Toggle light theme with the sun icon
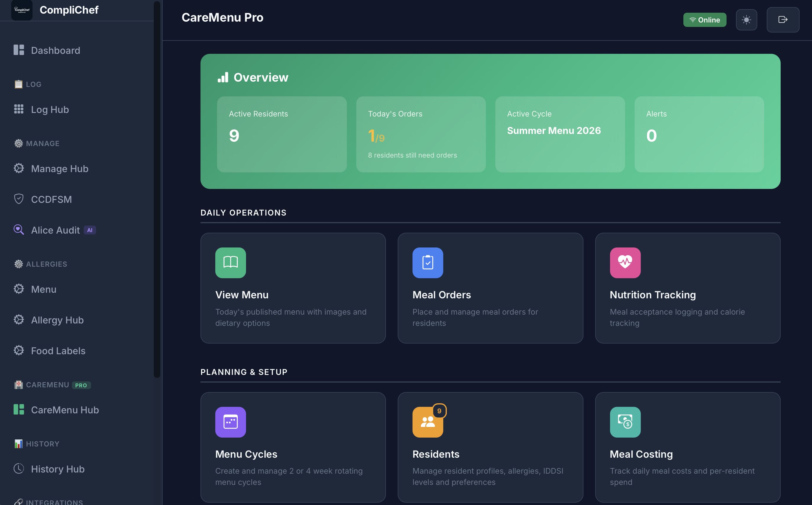This screenshot has height=505, width=812. [x=747, y=20]
